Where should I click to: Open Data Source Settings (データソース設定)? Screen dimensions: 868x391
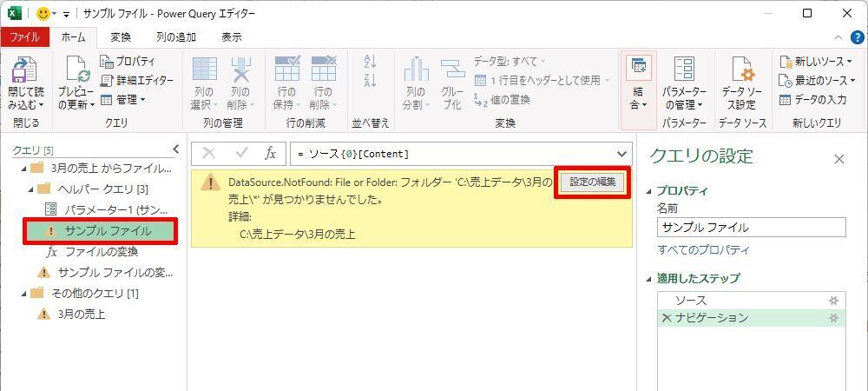(741, 83)
